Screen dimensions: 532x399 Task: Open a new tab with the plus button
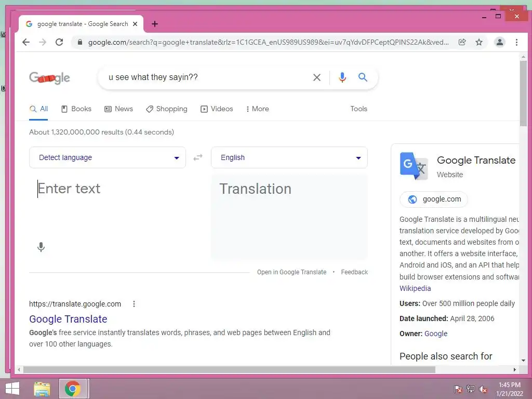(x=155, y=24)
